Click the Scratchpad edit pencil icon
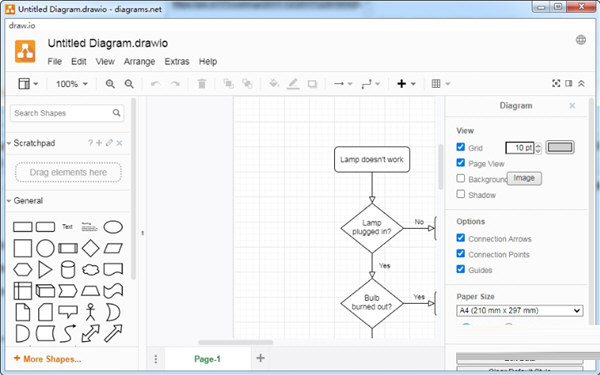 pos(109,143)
